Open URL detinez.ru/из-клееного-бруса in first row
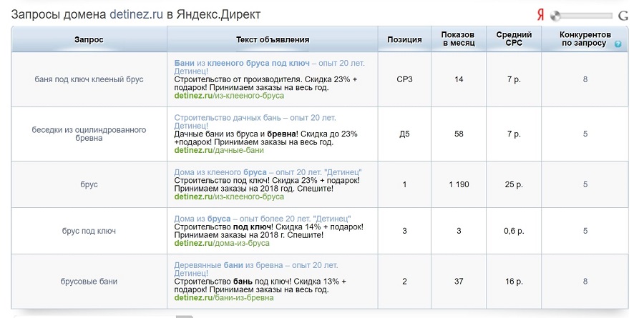Image resolution: width=644 pixels, height=318 pixels. pyautogui.click(x=229, y=96)
